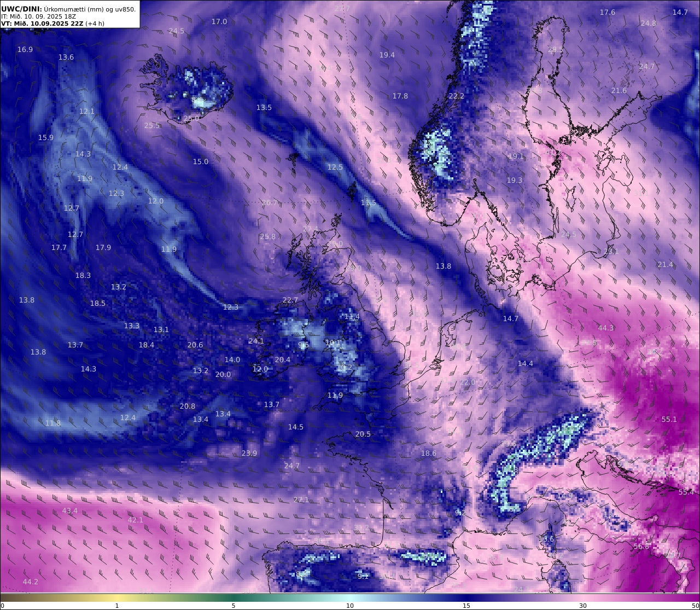Click the 22.7 value near Scotland
The image size is (700, 610).
coord(290,300)
